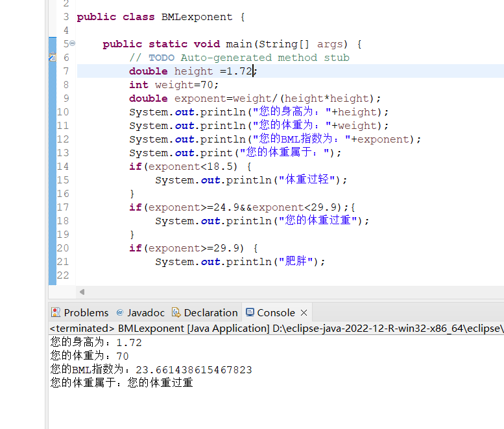Click the TODO Auto-generated comment line
This screenshot has height=429, width=504.
click(239, 58)
